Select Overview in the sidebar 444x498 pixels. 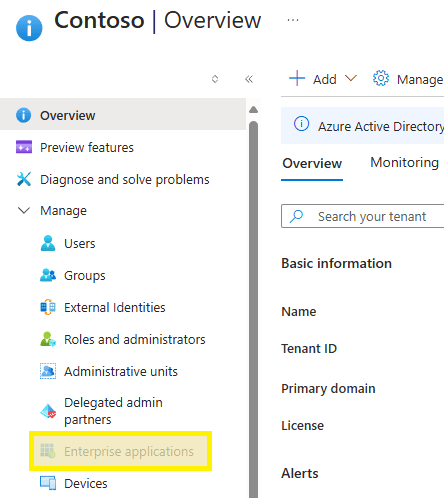[x=123, y=115]
